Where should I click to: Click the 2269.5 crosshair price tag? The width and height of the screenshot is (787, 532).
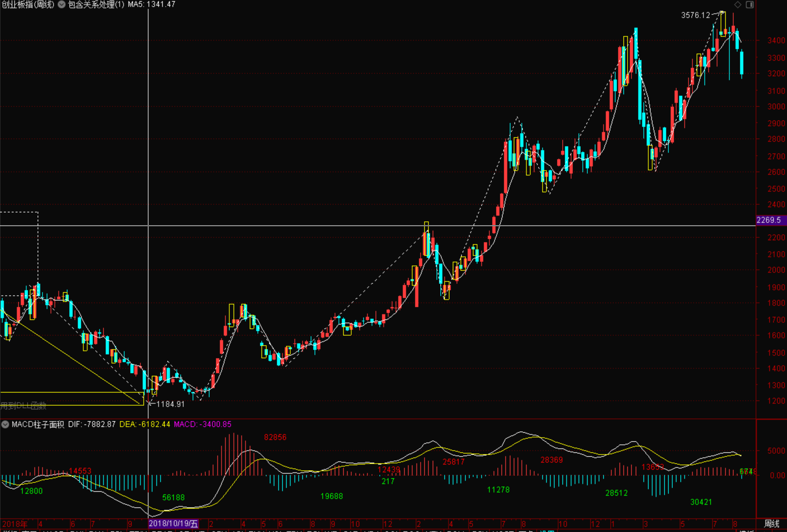pyautogui.click(x=771, y=220)
